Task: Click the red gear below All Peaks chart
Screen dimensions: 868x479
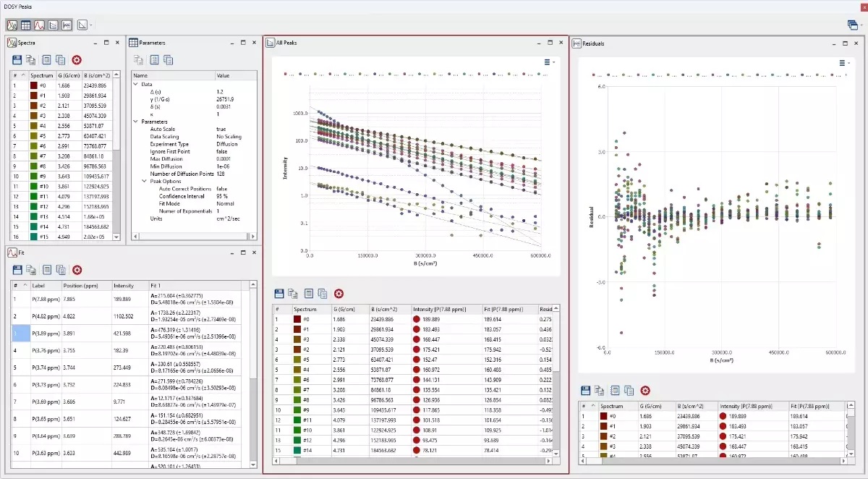Action: click(x=338, y=294)
